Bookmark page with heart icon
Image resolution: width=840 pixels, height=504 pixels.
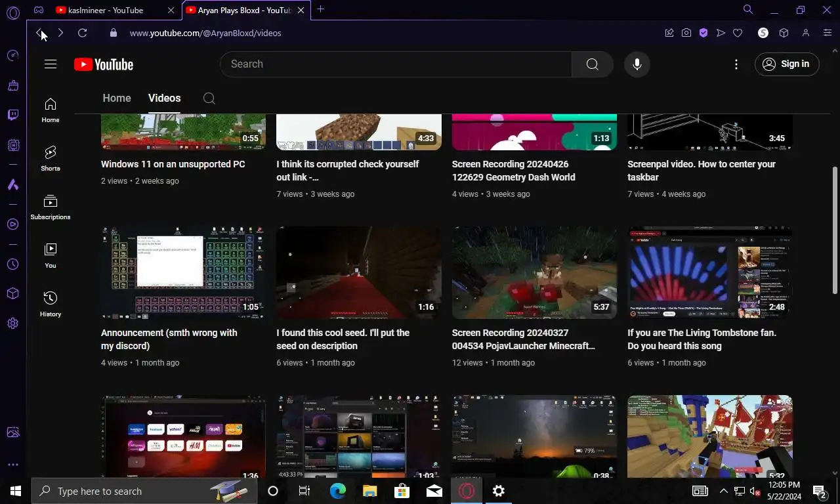738,33
